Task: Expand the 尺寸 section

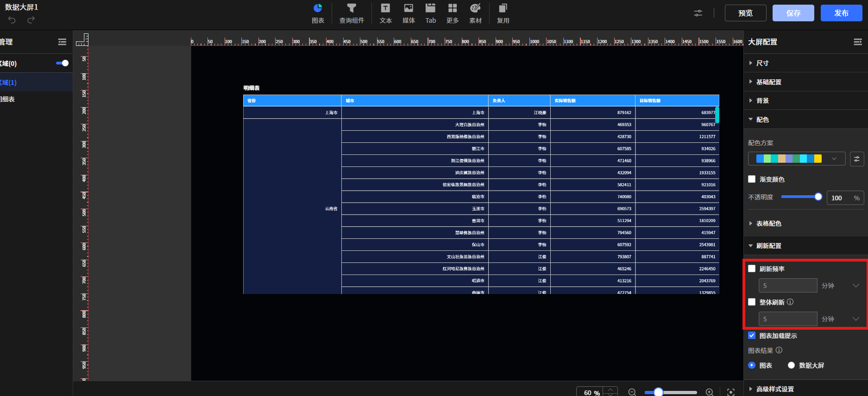Action: (762, 63)
